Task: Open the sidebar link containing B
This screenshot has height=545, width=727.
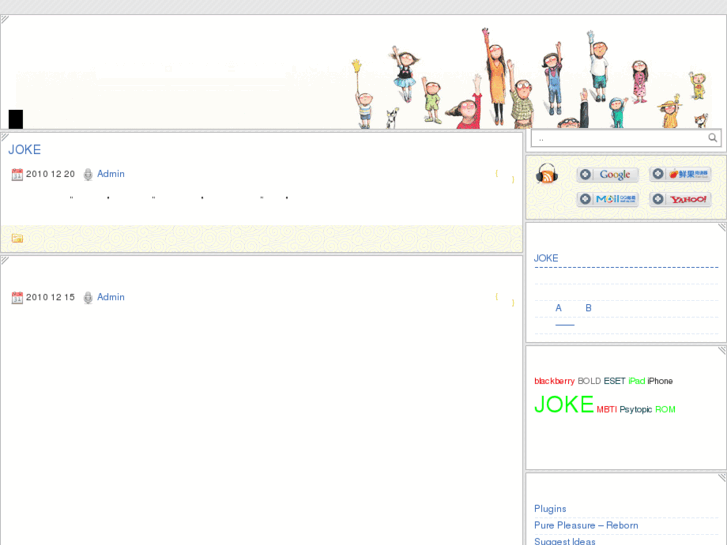Action: coord(588,308)
